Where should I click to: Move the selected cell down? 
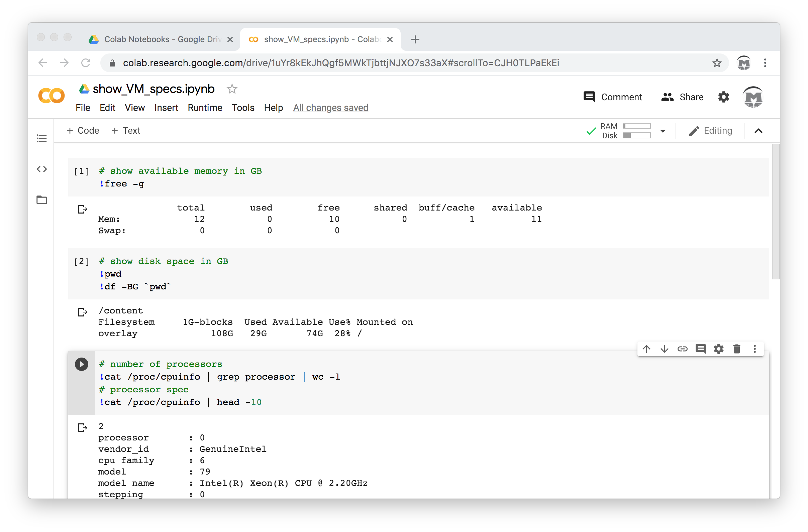[665, 349]
